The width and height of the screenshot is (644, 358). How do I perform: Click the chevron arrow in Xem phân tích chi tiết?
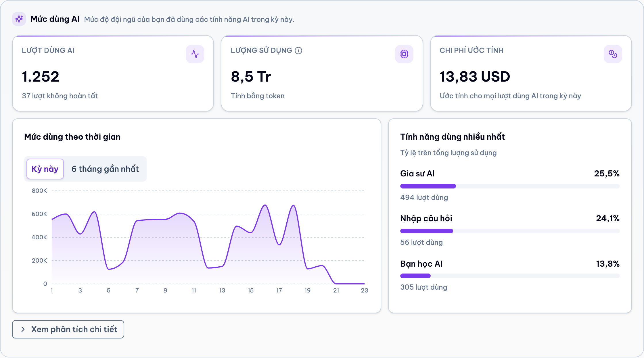click(23, 329)
